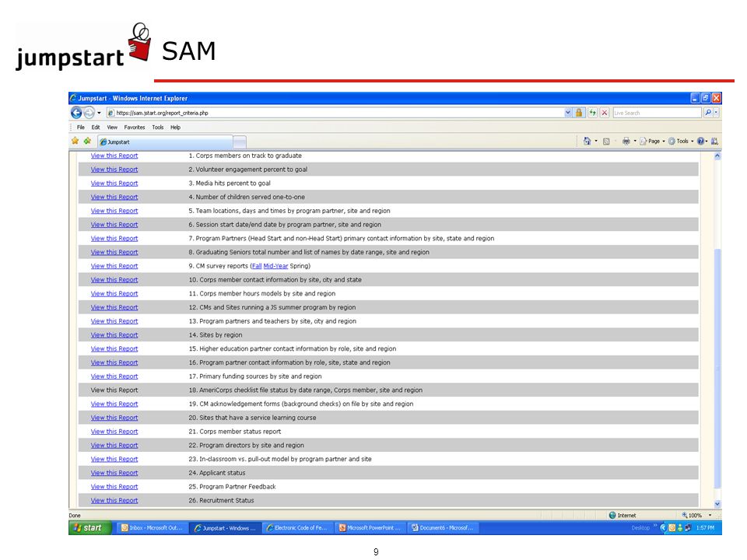
Task: Click the Jumpstart - Windows taskbar item
Action: (225, 528)
